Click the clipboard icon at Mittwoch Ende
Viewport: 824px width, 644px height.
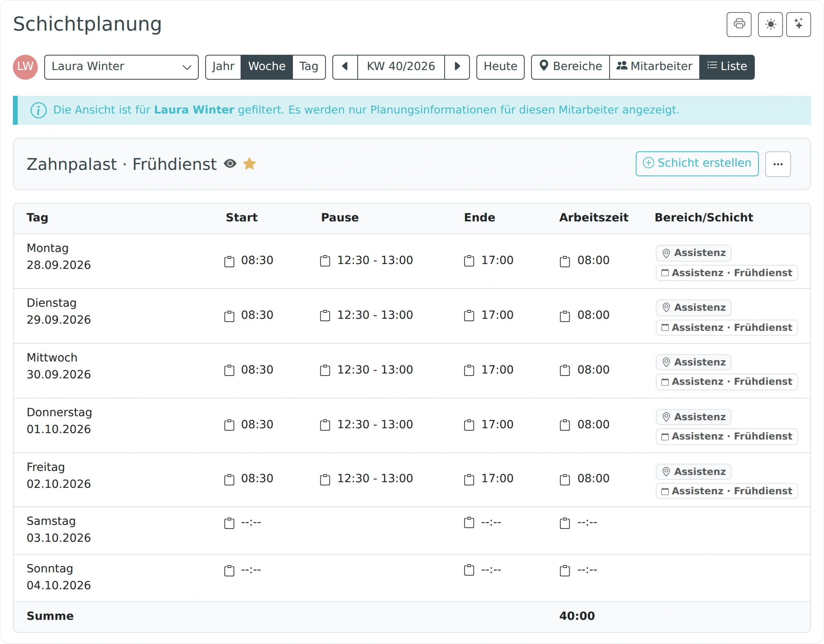pyautogui.click(x=469, y=370)
